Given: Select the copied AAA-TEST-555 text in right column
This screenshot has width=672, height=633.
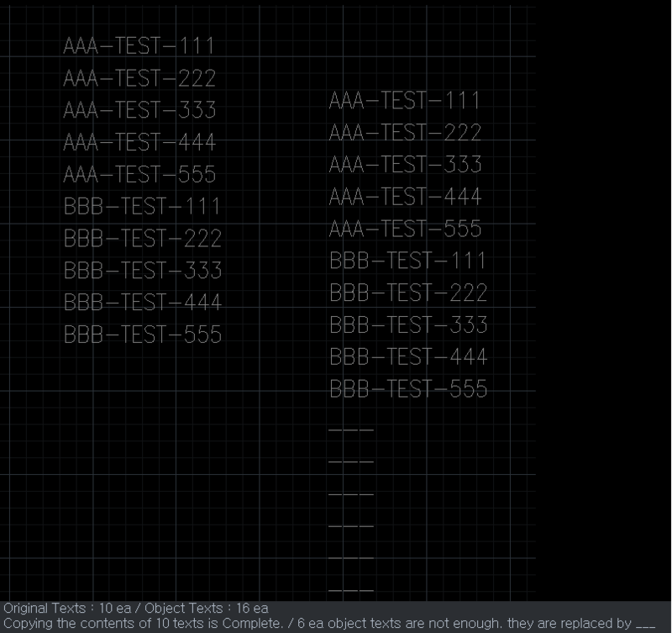Looking at the screenshot, I should point(405,229).
